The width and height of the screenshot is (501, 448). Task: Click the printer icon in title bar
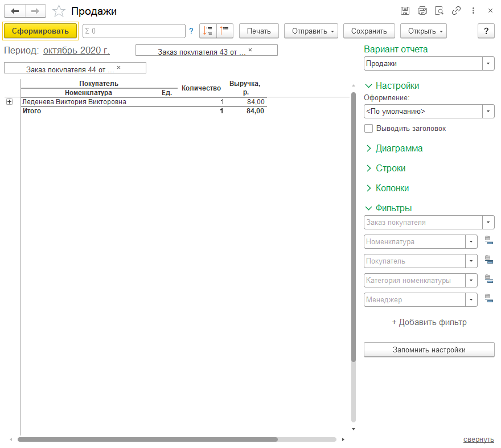tap(422, 11)
